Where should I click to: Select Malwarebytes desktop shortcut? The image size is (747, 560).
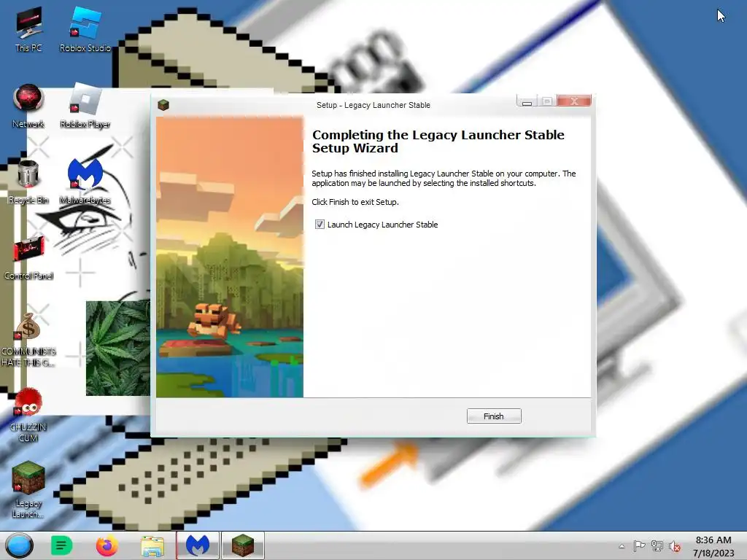(85, 182)
